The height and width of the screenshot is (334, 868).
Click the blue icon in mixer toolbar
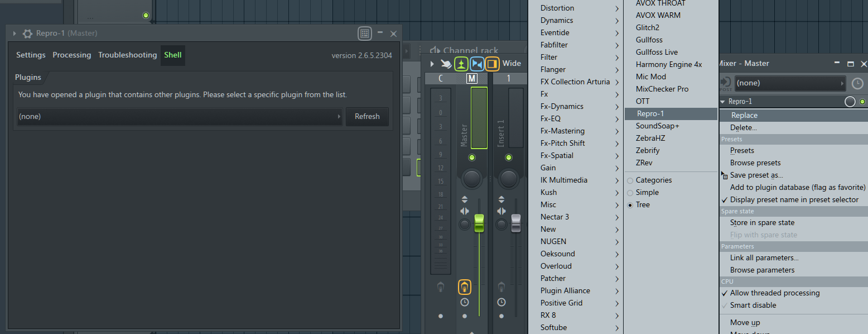[476, 64]
